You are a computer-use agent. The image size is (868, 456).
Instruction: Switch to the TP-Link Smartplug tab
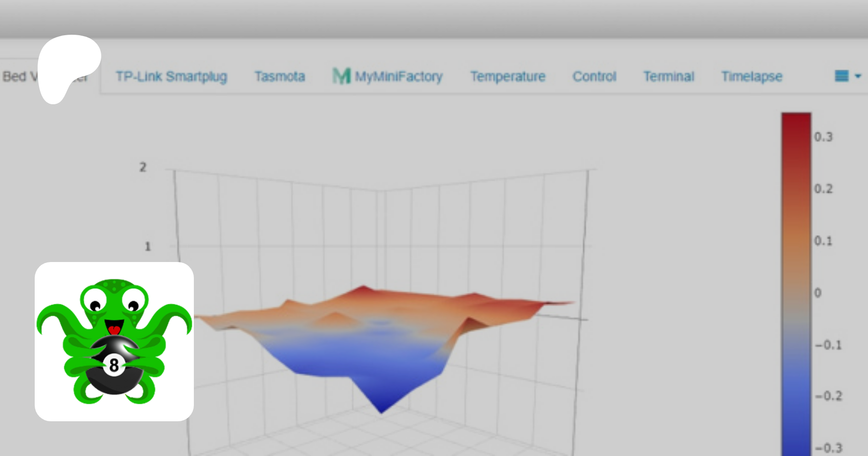(x=171, y=77)
